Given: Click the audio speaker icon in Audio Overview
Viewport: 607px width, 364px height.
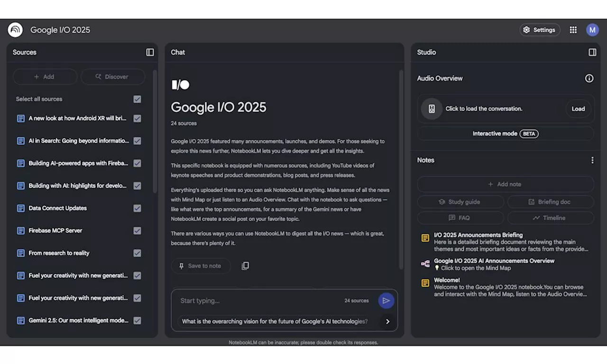Looking at the screenshot, I should 432,109.
